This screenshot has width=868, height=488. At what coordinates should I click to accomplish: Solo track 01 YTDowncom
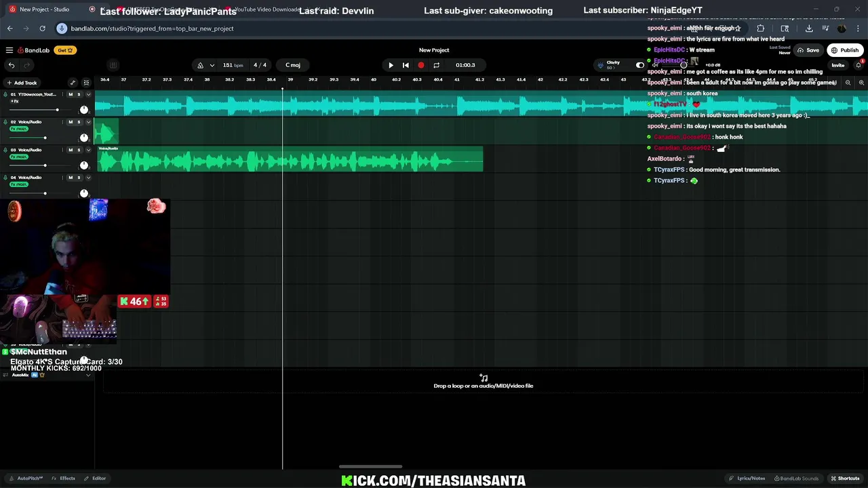tap(79, 94)
